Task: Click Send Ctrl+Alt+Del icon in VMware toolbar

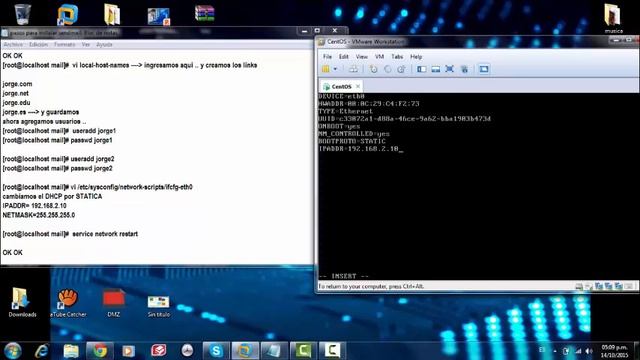Action: pos(353,69)
